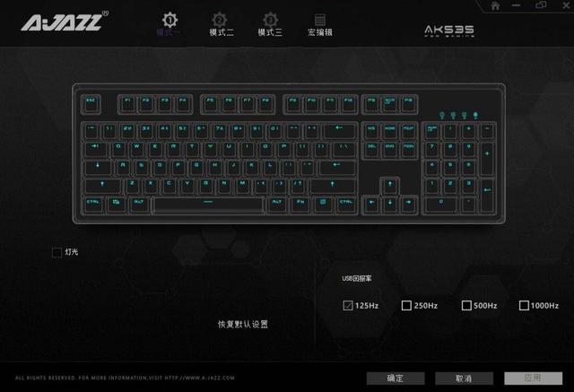
Task: Open the 宏编辑 macro editor icon
Action: (320, 20)
